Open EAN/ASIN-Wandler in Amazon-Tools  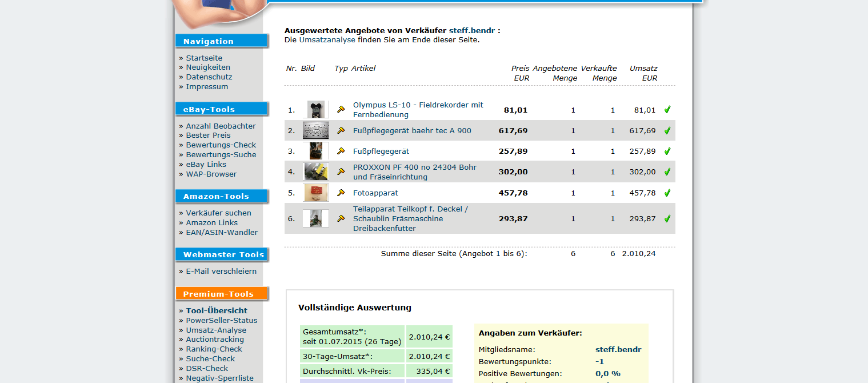coord(222,233)
